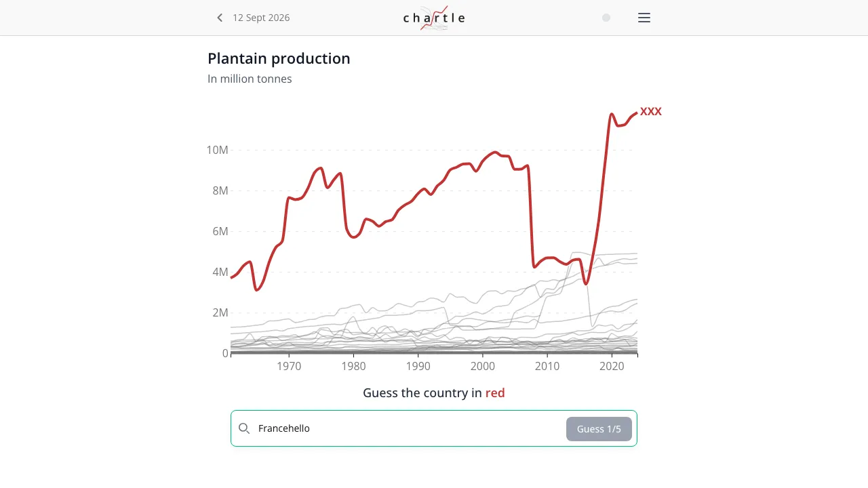Viewport: 868px width, 488px height.
Task: Select the 1970 x-axis label
Action: click(x=289, y=367)
